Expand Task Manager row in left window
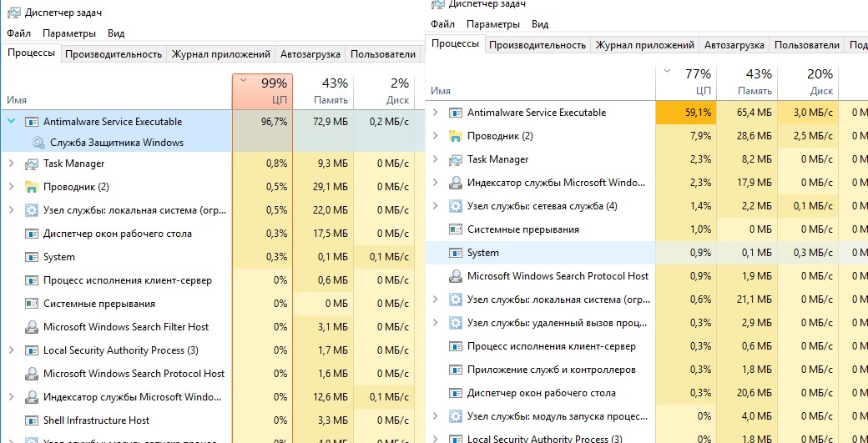The width and height of the screenshot is (868, 443). tap(12, 164)
